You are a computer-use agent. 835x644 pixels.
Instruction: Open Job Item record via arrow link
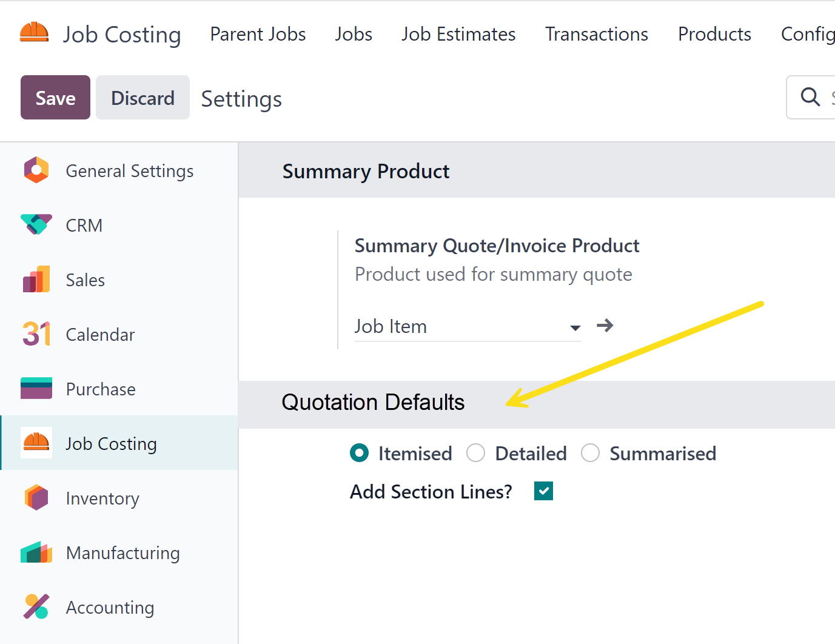[x=605, y=326]
